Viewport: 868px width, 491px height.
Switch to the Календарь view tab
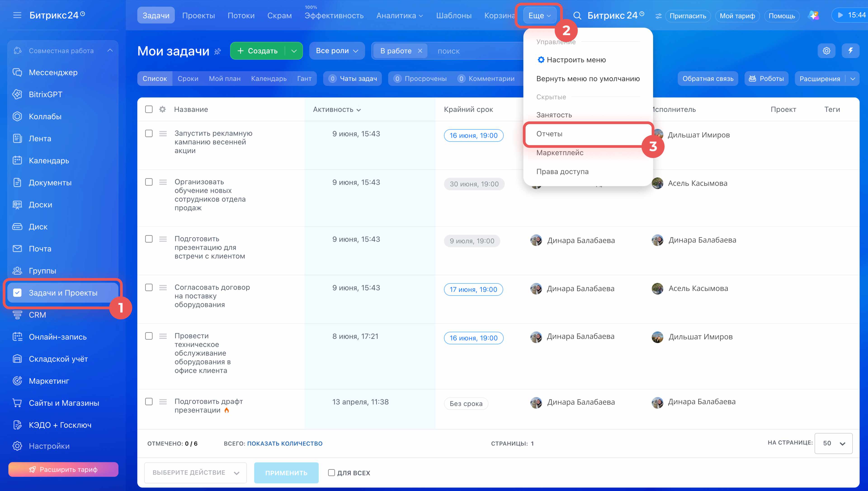[x=269, y=79]
